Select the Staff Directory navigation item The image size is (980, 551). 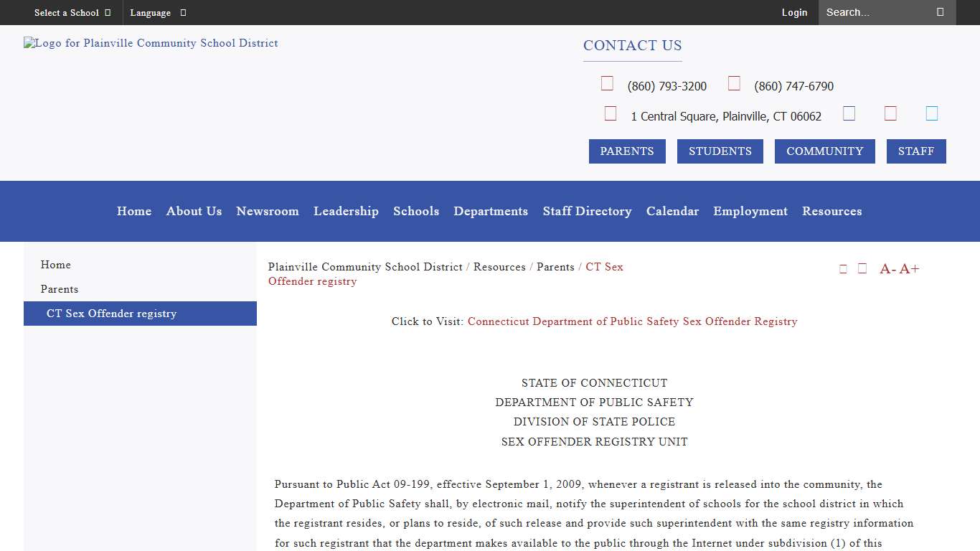(x=587, y=211)
